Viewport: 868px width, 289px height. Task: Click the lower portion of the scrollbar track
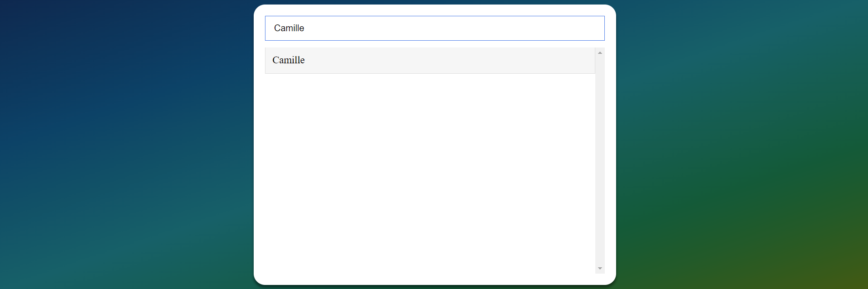coord(600,226)
